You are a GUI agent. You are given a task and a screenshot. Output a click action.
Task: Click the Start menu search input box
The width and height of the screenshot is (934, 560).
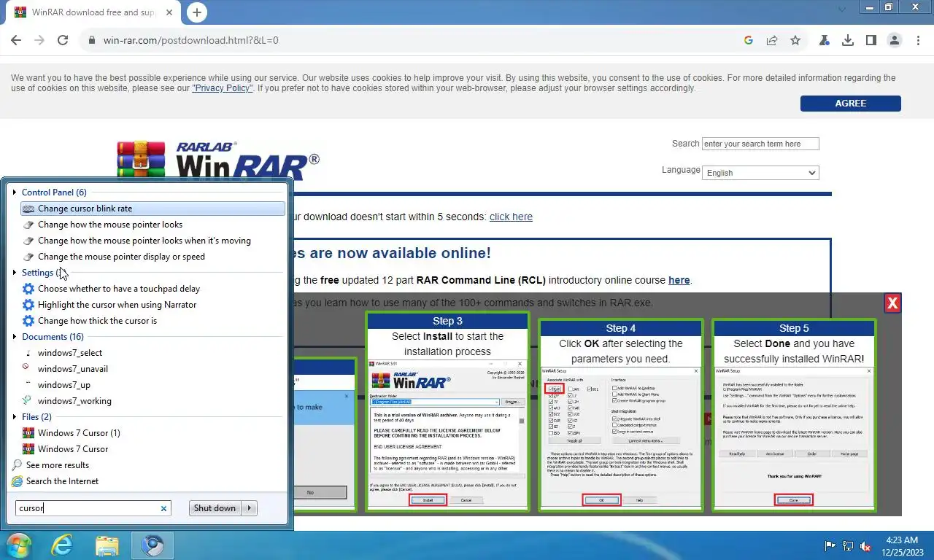tap(88, 508)
